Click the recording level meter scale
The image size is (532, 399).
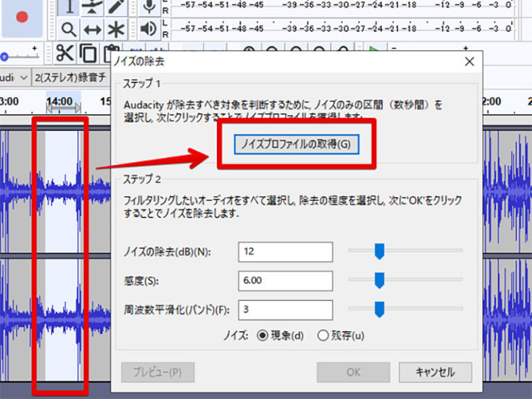pos(344,6)
